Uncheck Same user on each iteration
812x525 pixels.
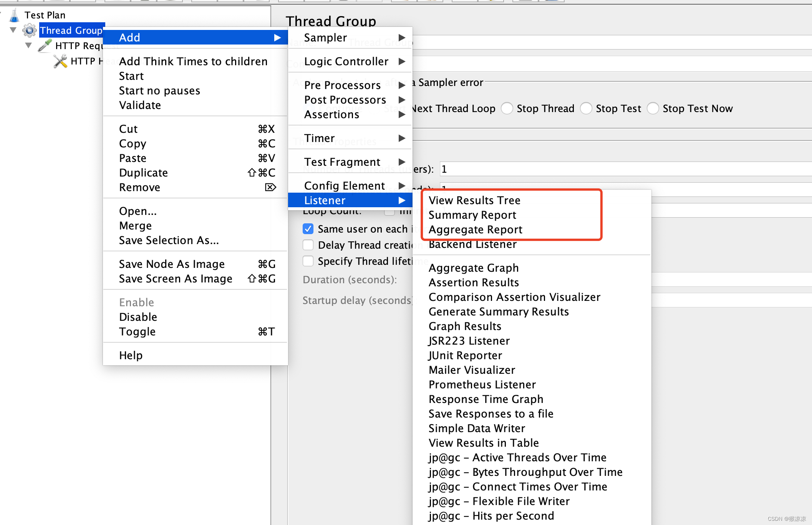[308, 229]
